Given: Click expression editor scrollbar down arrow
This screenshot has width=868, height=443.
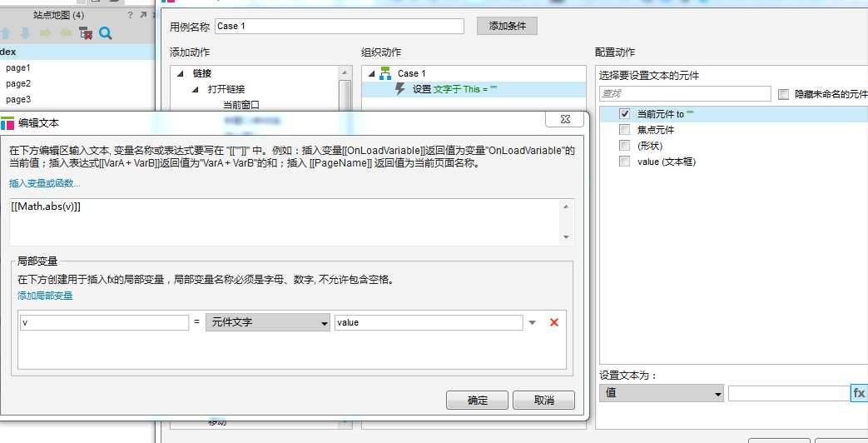Looking at the screenshot, I should point(566,237).
